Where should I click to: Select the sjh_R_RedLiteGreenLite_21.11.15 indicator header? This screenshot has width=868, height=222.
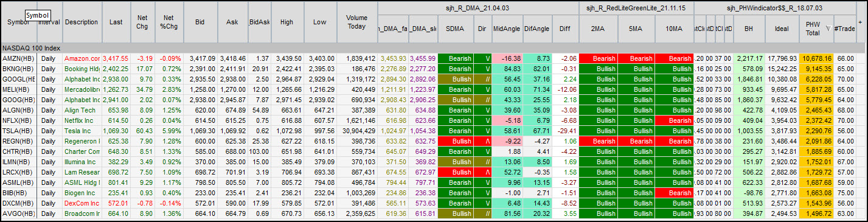click(x=636, y=8)
